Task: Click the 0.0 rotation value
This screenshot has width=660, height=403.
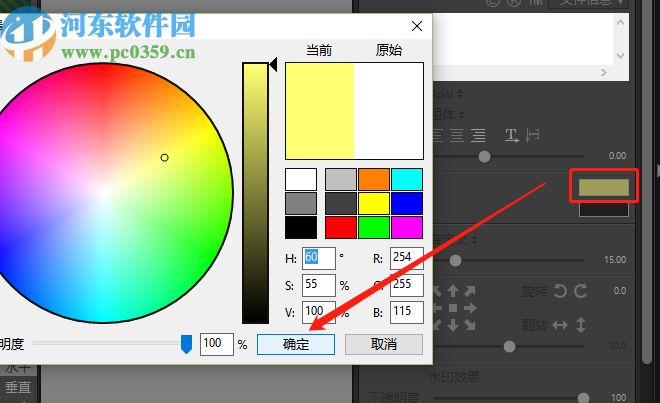Action: pyautogui.click(x=620, y=291)
